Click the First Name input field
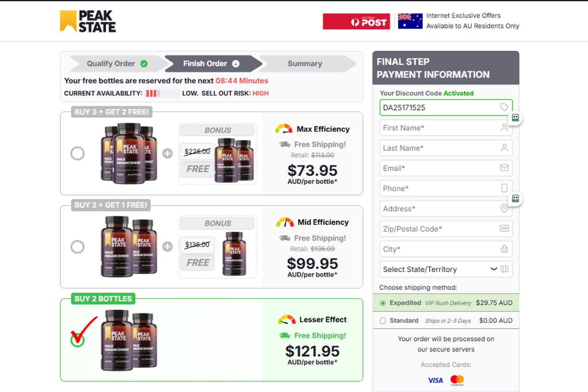The height and width of the screenshot is (392, 588). click(446, 127)
